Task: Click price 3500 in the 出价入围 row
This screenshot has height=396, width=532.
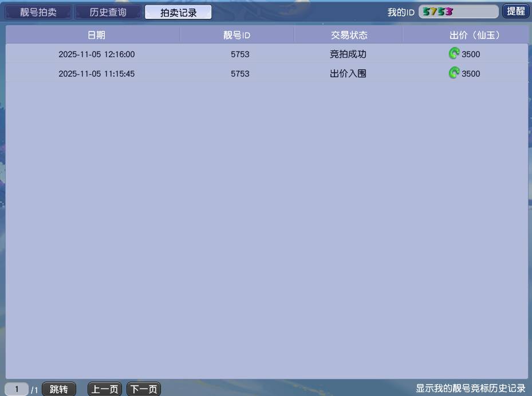Action: [471, 74]
